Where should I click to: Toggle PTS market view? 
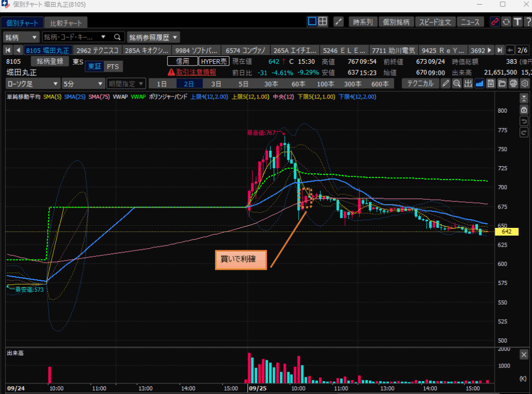pos(113,66)
